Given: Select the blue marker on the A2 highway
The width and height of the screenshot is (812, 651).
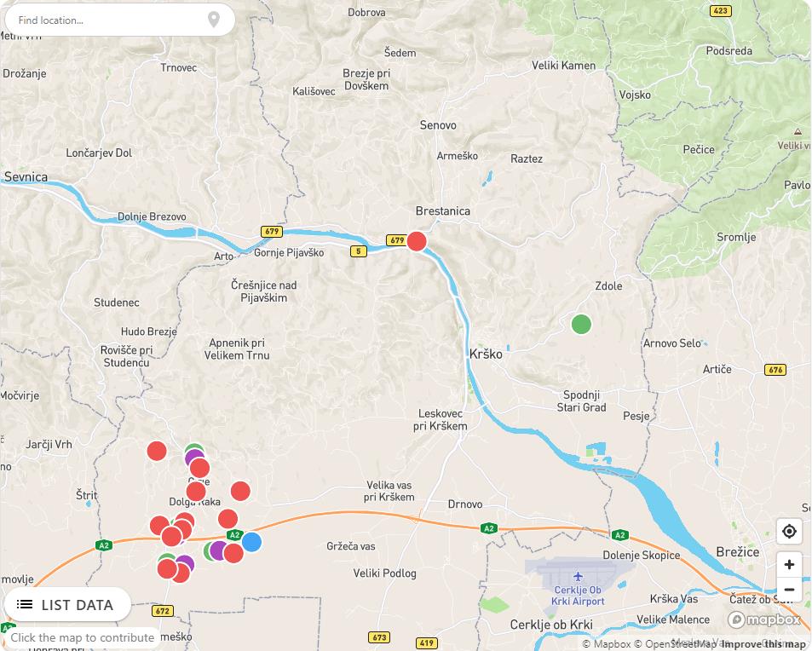Looking at the screenshot, I should pos(251,542).
